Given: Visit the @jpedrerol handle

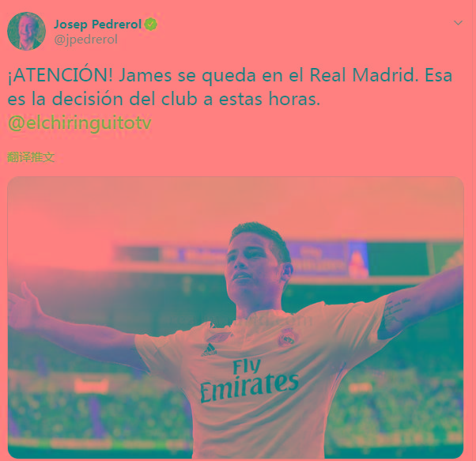Looking at the screenshot, I should [x=85, y=40].
